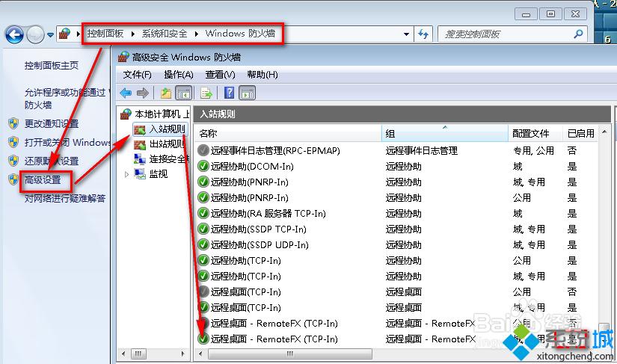The image size is (617, 364).
Task: Select rule 远程协助(SSDP TCP-In)
Action: (258, 229)
